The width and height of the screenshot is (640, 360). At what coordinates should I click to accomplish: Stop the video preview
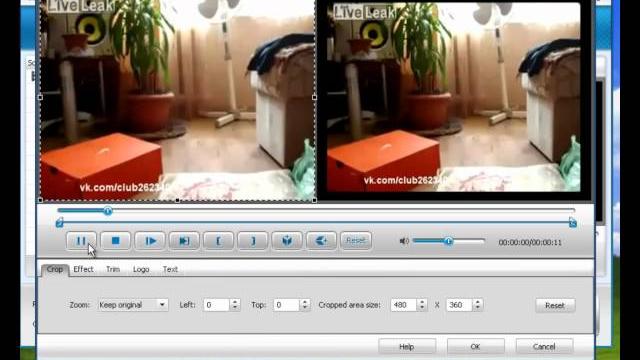tap(116, 241)
